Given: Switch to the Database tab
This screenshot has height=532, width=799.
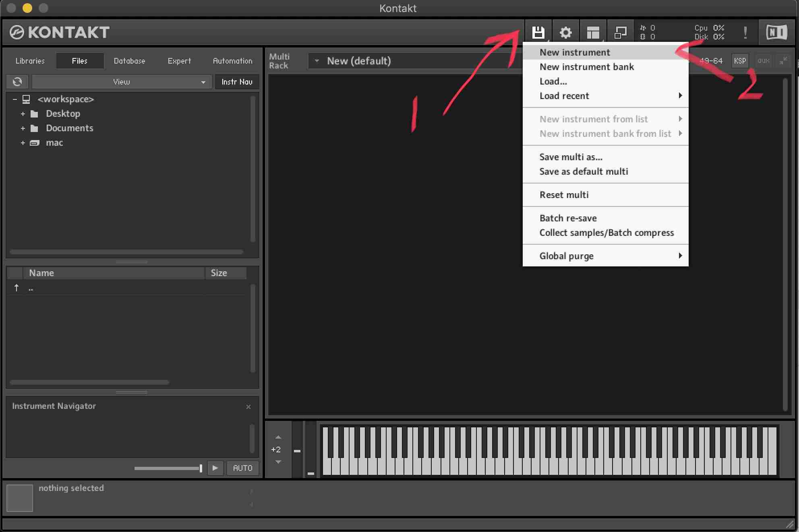Looking at the screenshot, I should click(129, 61).
